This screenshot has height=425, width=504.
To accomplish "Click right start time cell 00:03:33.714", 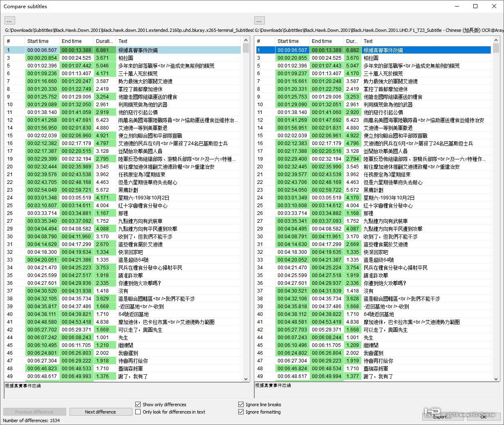I will pyautogui.click(x=292, y=213).
